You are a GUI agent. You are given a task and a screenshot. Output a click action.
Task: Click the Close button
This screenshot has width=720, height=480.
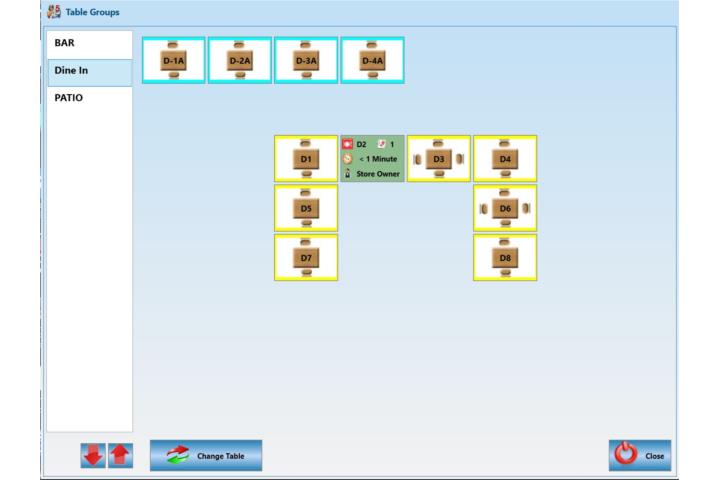click(x=640, y=455)
